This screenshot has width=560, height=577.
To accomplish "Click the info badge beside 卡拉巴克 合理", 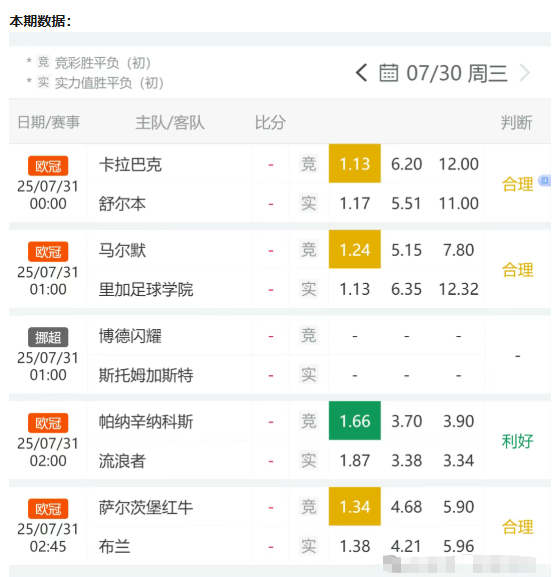I will (x=545, y=181).
